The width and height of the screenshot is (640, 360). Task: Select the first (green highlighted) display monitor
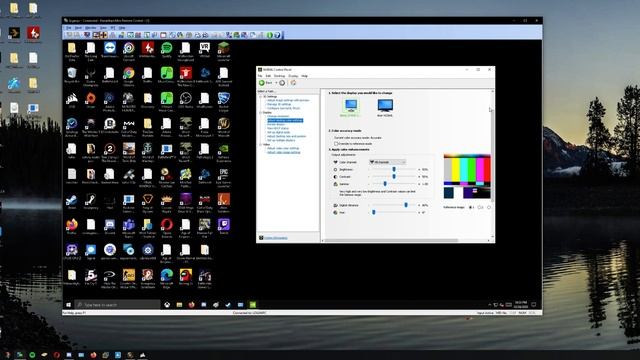[351, 107]
